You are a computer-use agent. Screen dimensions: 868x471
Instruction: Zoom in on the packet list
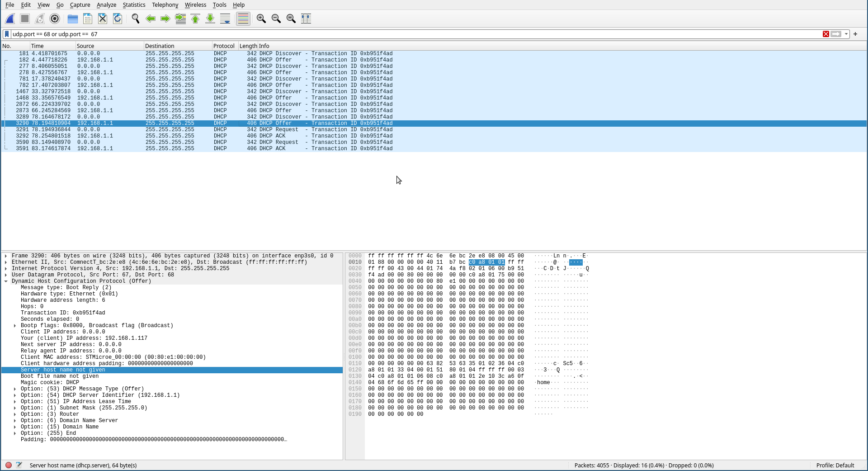click(x=261, y=19)
